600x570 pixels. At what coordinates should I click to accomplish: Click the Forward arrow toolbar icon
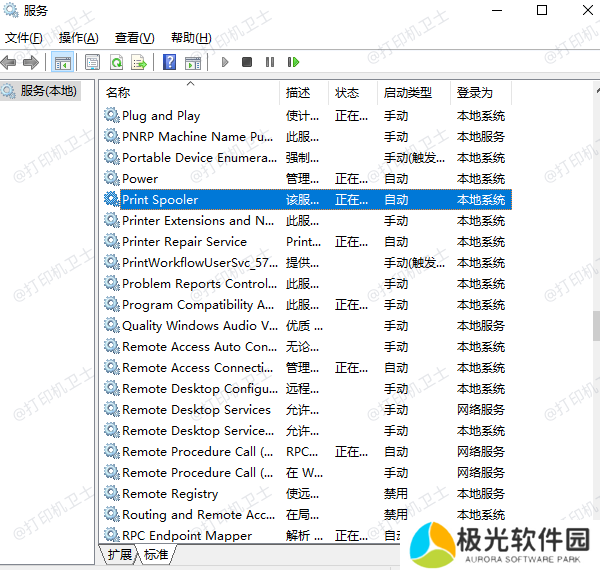pos(31,62)
